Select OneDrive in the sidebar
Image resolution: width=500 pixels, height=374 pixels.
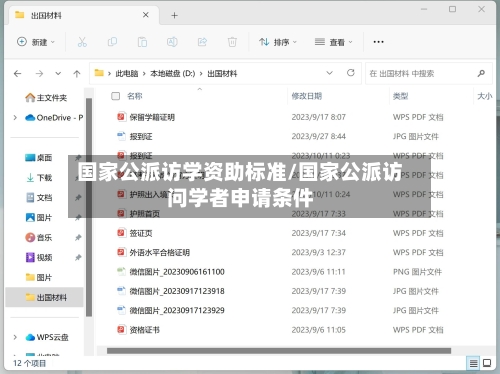[x=54, y=118]
